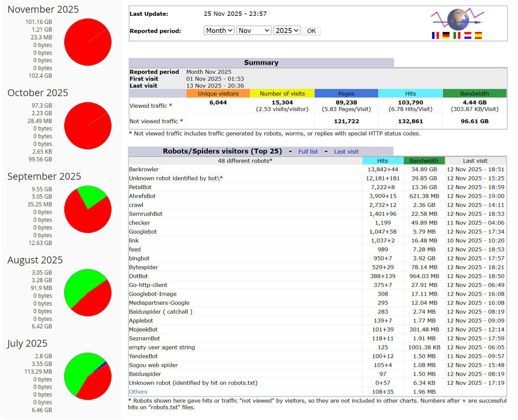Open the Month period type dropdown
The height and width of the screenshot is (420, 518).
(x=219, y=31)
